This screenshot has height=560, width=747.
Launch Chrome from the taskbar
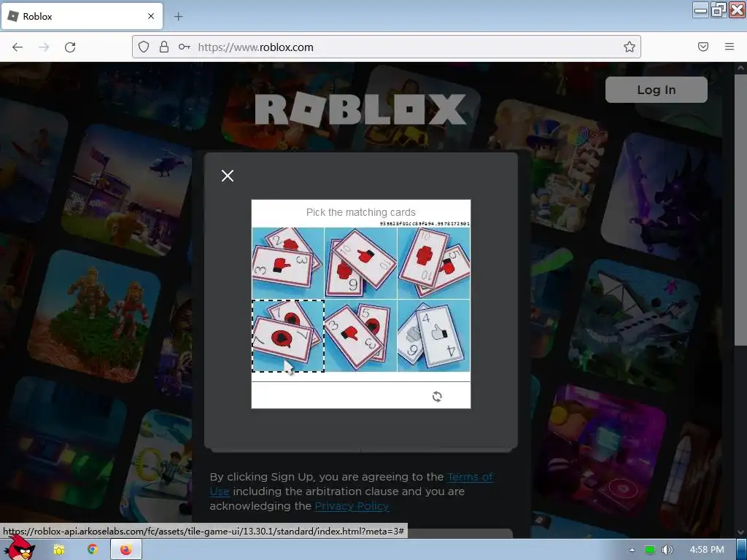pos(93,550)
